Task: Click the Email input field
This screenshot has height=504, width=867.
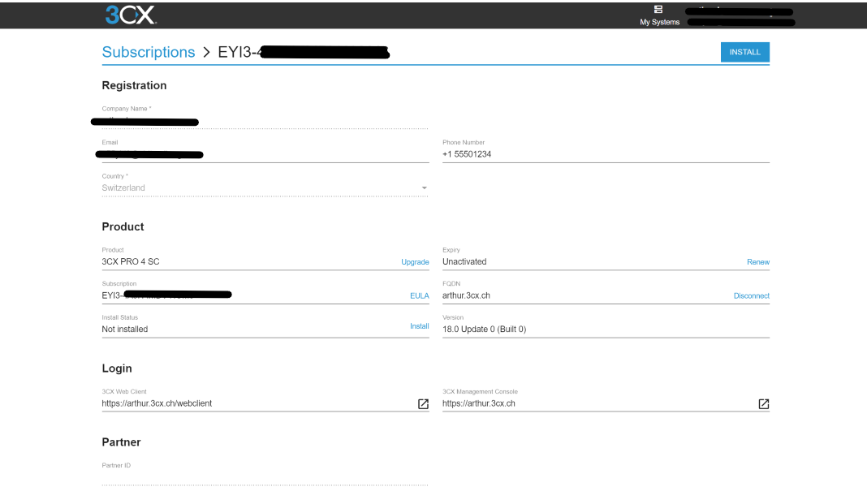Action: coord(265,155)
